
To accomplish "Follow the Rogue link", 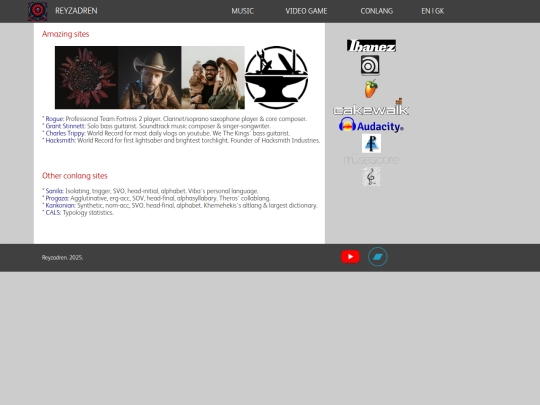I will [x=55, y=119].
